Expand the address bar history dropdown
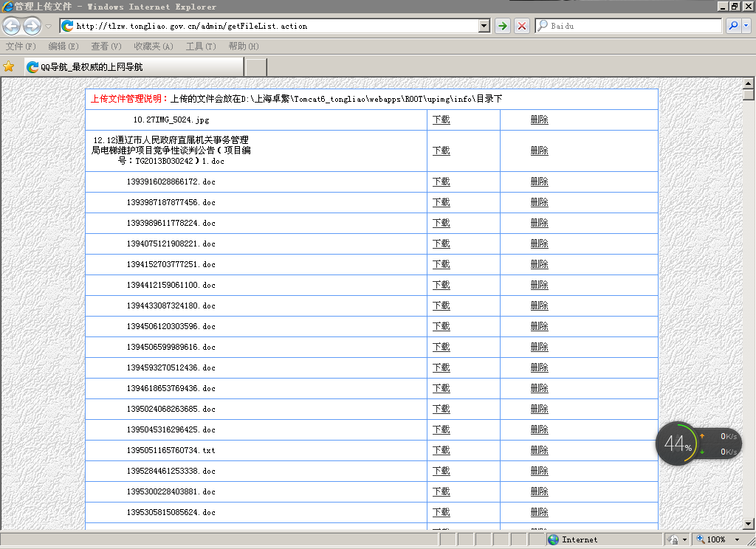 484,26
